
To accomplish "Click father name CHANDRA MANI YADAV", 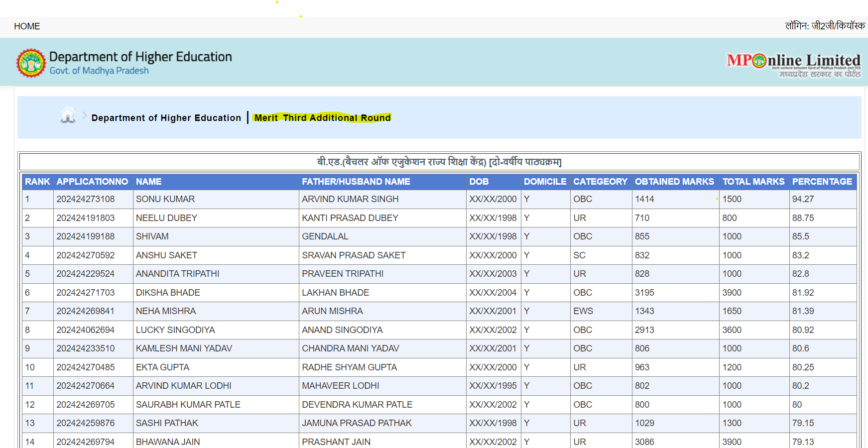I will [351, 348].
